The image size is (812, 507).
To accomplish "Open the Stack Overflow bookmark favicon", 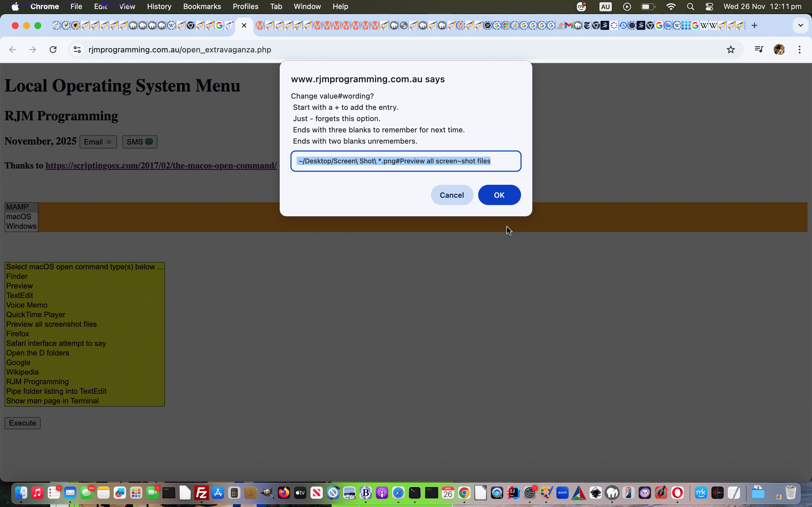I will 560,25.
